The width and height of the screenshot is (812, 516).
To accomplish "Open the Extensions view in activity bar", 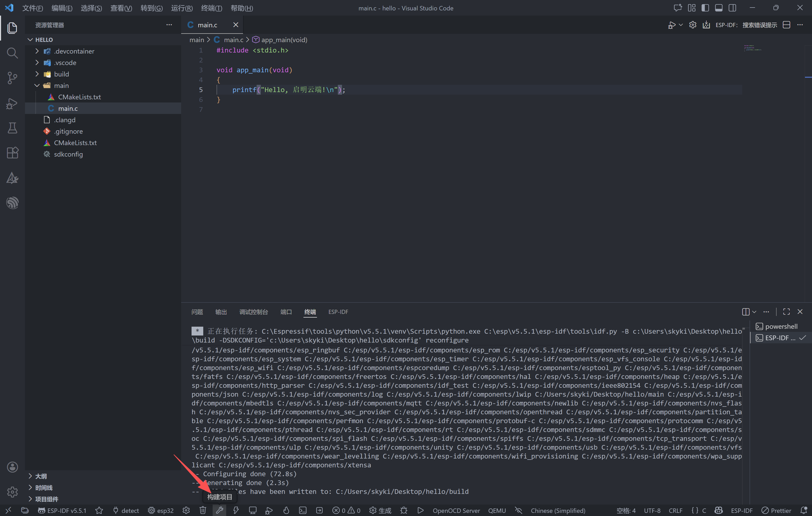I will click(12, 153).
